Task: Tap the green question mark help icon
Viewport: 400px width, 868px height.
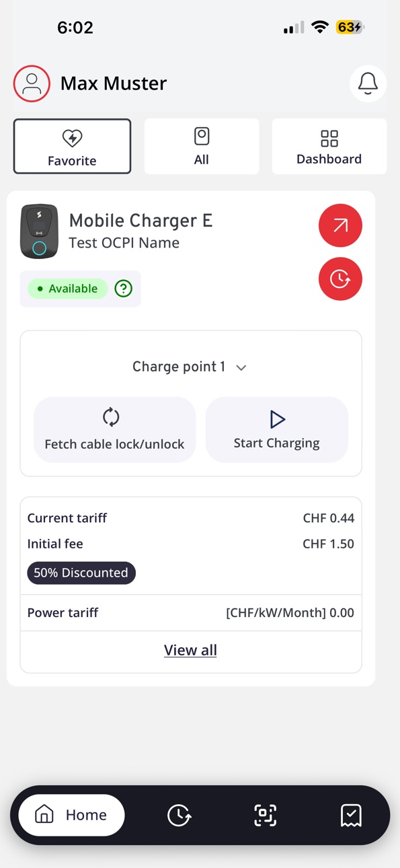Action: coord(124,289)
